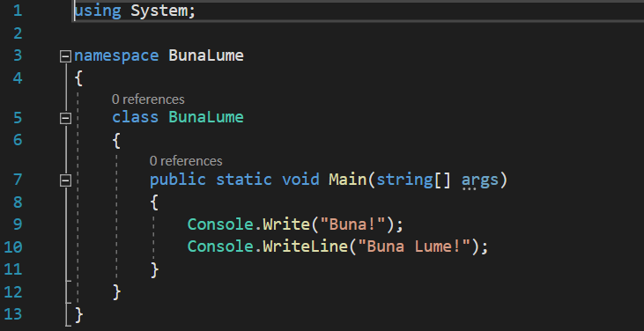Click the closing brace on line 11
The image size is (644, 331).
(154, 270)
